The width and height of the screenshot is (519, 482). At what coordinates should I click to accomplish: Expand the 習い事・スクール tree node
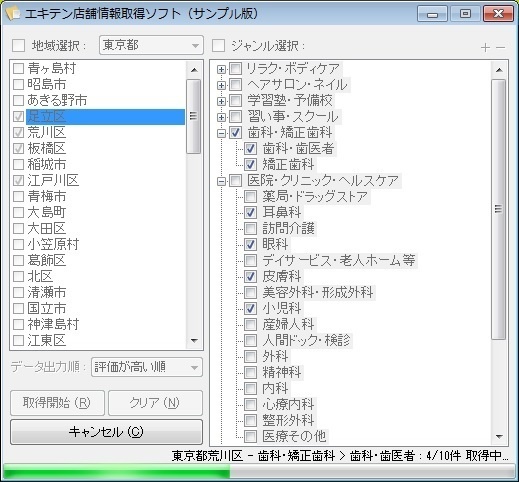[x=221, y=117]
